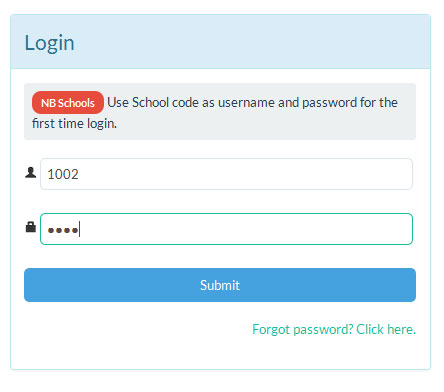Open the Forgot password? Click here link
444x392 pixels.
(x=334, y=329)
